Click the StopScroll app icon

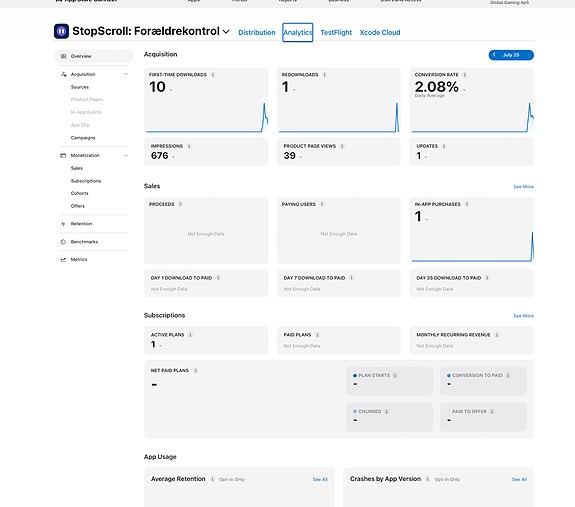tap(61, 31)
